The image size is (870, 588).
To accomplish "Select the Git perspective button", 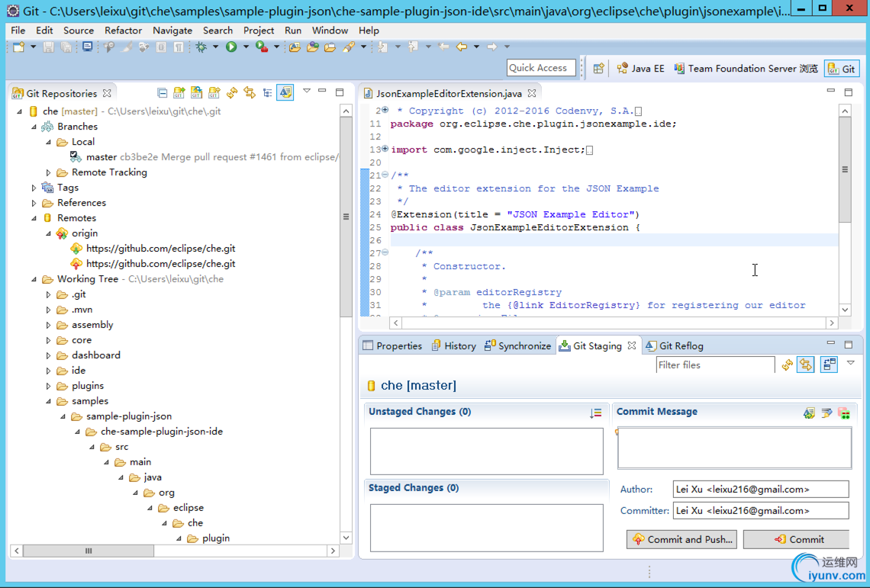I will (x=842, y=68).
